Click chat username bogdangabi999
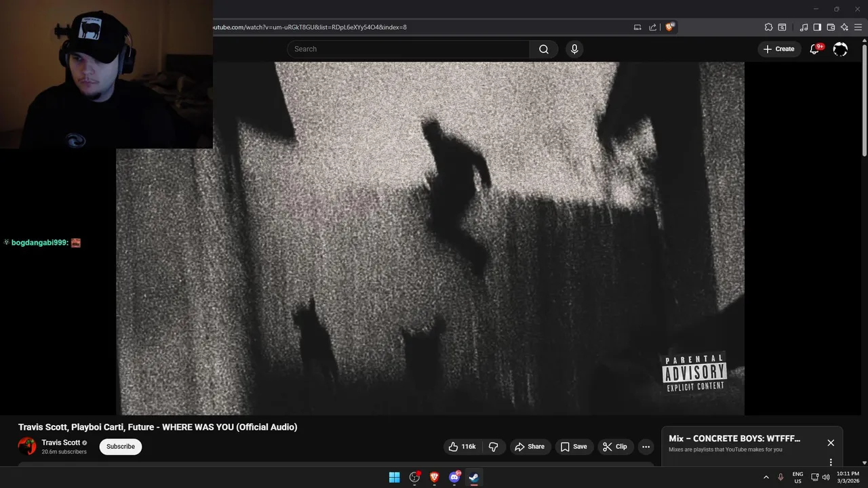868x488 pixels. (39, 243)
